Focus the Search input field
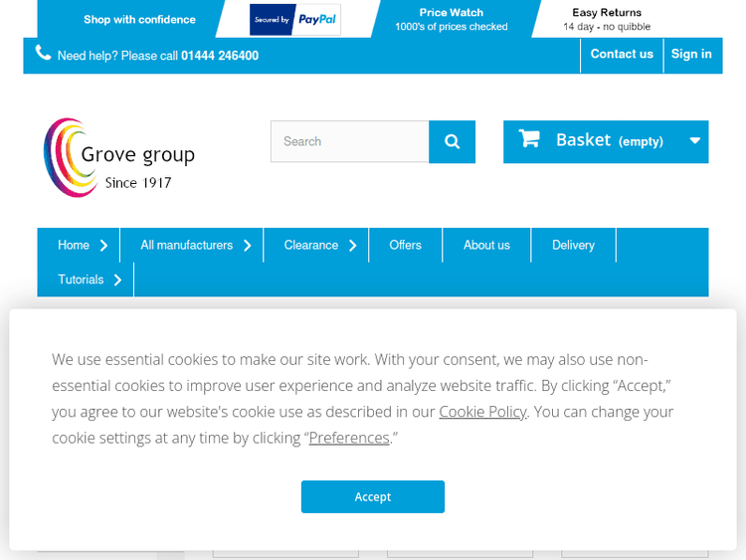 349,142
